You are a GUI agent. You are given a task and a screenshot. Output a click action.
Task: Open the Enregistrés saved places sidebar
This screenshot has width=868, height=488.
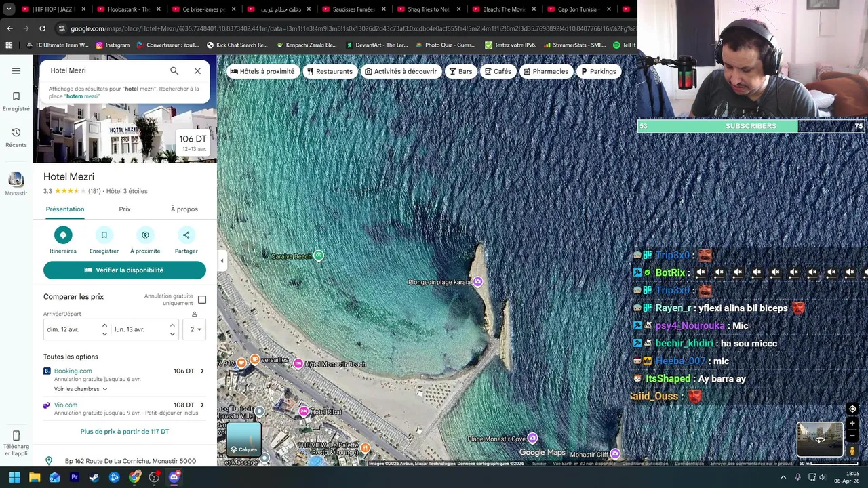[16, 102]
